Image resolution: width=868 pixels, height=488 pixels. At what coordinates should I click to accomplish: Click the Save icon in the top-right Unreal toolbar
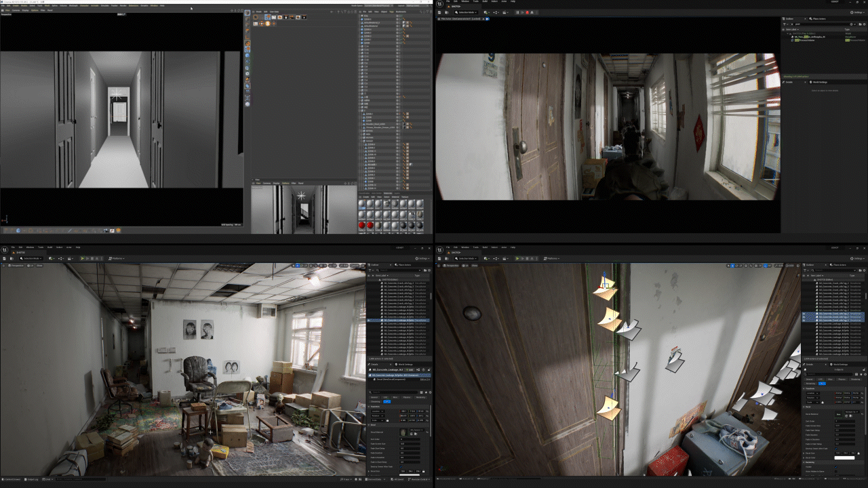439,12
